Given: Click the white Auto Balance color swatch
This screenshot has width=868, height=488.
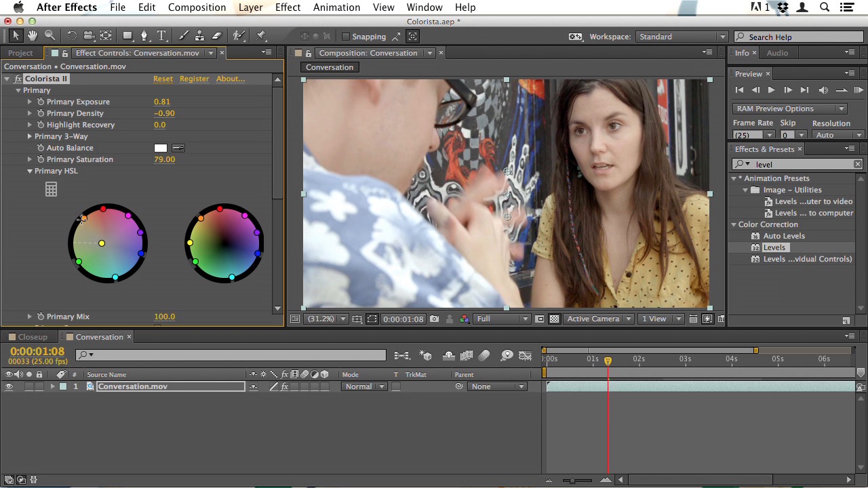Looking at the screenshot, I should pos(160,148).
